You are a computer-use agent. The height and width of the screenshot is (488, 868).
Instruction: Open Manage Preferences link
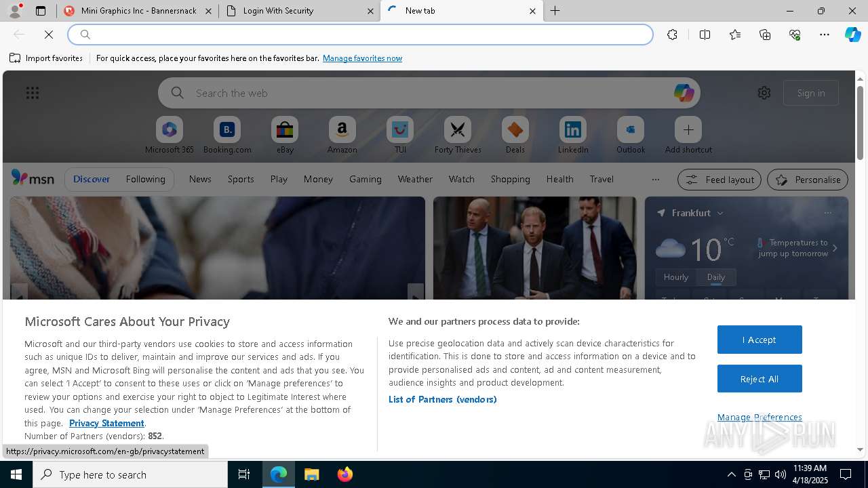[759, 417]
